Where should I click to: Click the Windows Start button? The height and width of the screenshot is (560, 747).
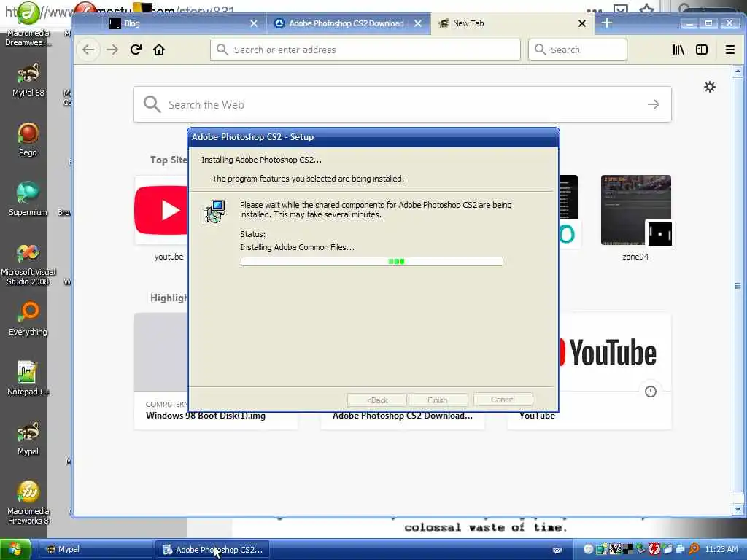click(x=15, y=550)
